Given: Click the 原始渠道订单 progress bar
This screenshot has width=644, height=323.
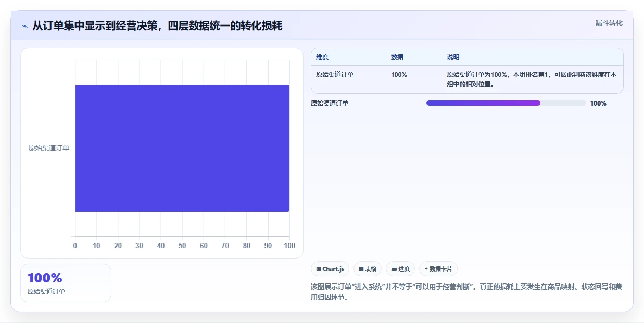Looking at the screenshot, I should pos(506,103).
